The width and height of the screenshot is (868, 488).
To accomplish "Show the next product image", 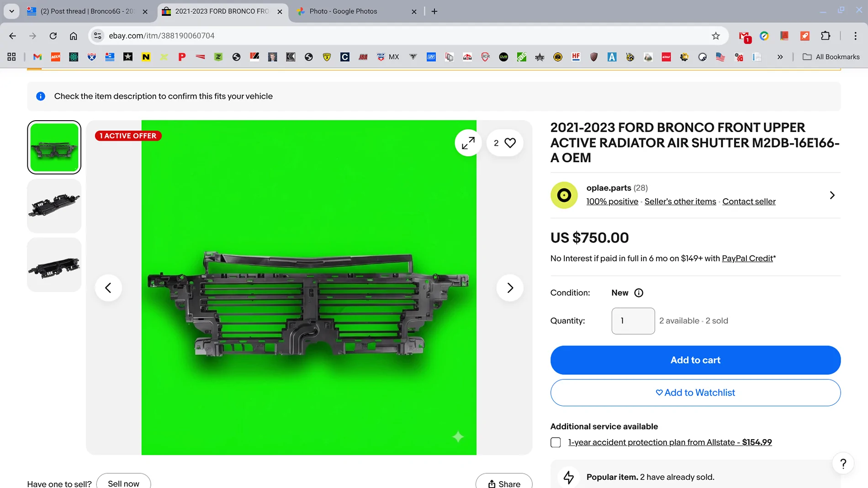I will pos(510,288).
